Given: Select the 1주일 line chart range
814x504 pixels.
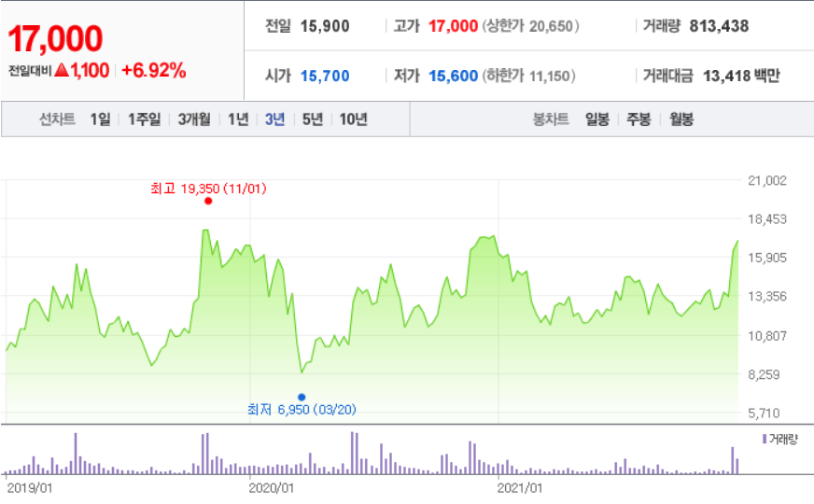Looking at the screenshot, I should tap(145, 119).
